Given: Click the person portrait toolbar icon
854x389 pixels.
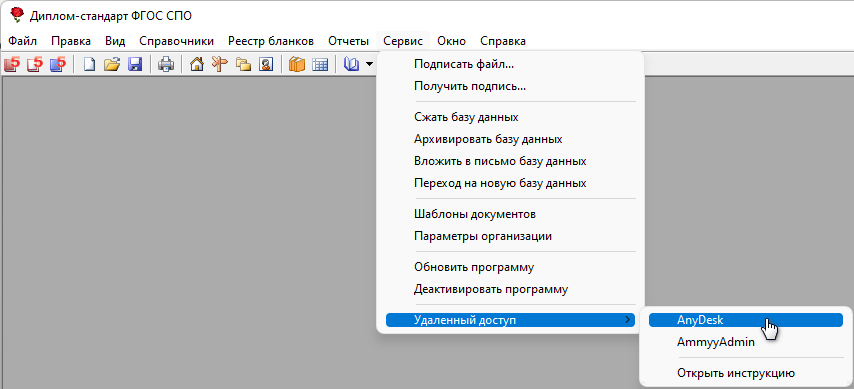Looking at the screenshot, I should coord(266,65).
